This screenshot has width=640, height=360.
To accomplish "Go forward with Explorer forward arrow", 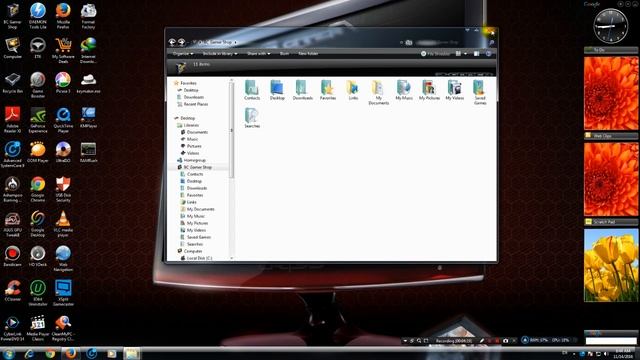I will (x=182, y=42).
